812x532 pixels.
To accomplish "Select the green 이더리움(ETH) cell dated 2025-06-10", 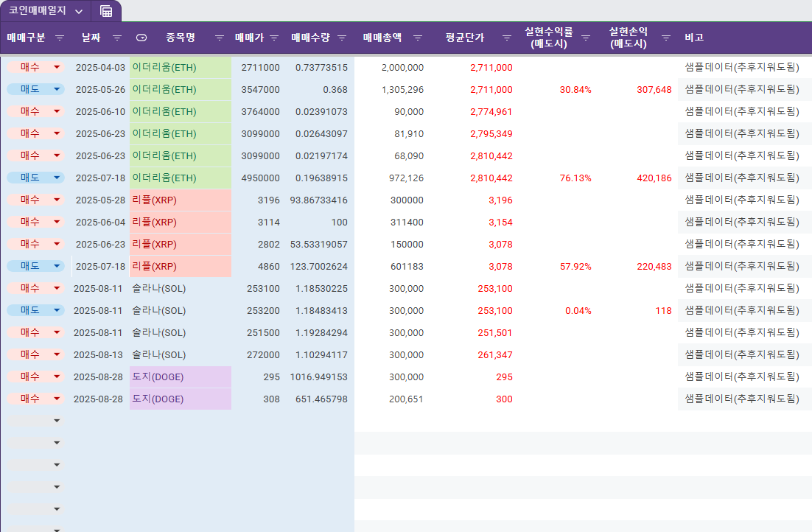I will (x=180, y=111).
